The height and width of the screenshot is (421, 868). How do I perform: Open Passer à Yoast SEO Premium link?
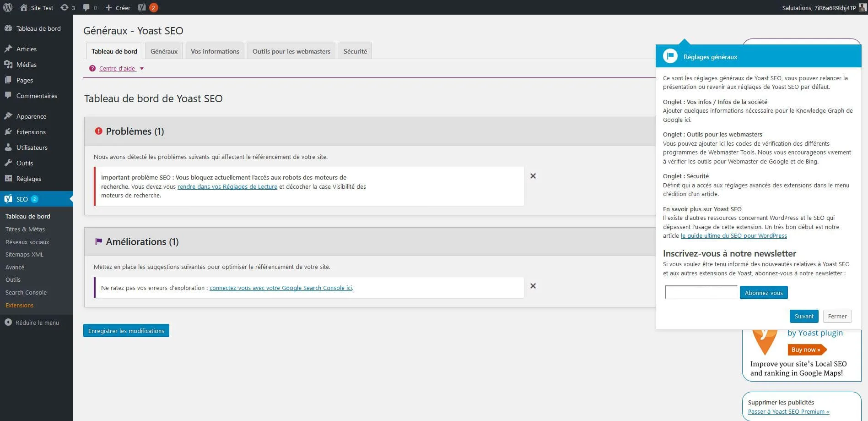point(789,411)
